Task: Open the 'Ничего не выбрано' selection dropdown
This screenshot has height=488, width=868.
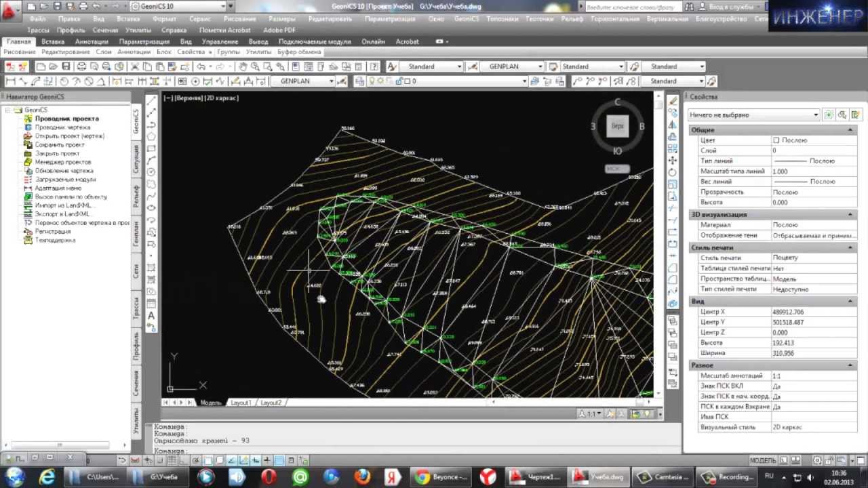Action: click(x=754, y=115)
